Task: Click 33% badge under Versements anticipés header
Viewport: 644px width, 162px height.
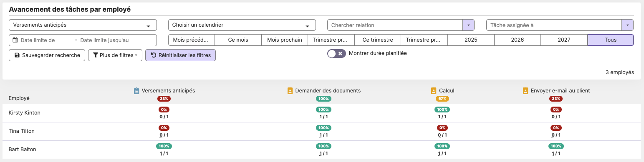Action: [164, 99]
